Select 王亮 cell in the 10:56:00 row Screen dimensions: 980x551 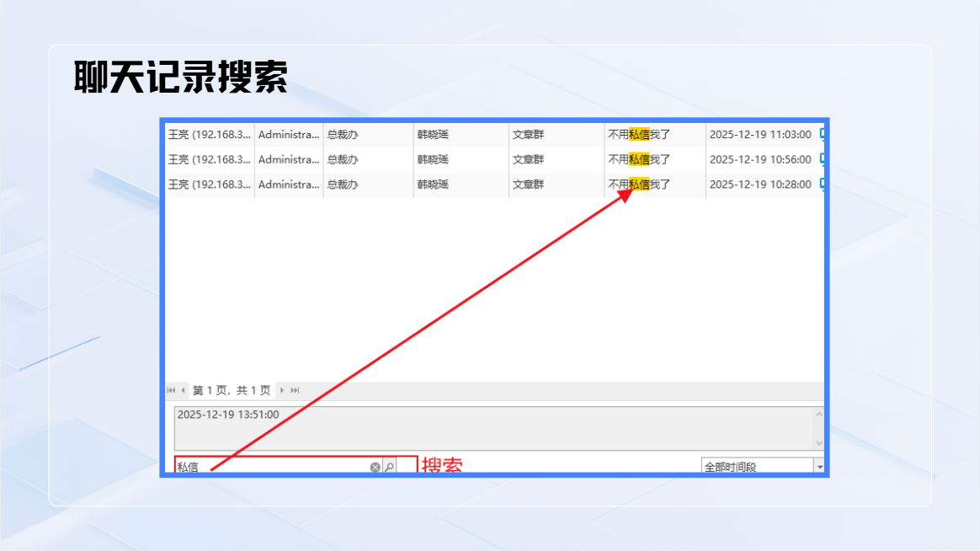click(210, 159)
